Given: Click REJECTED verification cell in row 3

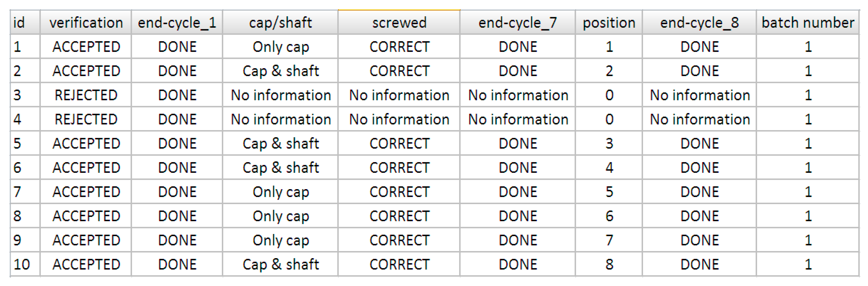Looking at the screenshot, I should tap(86, 95).
